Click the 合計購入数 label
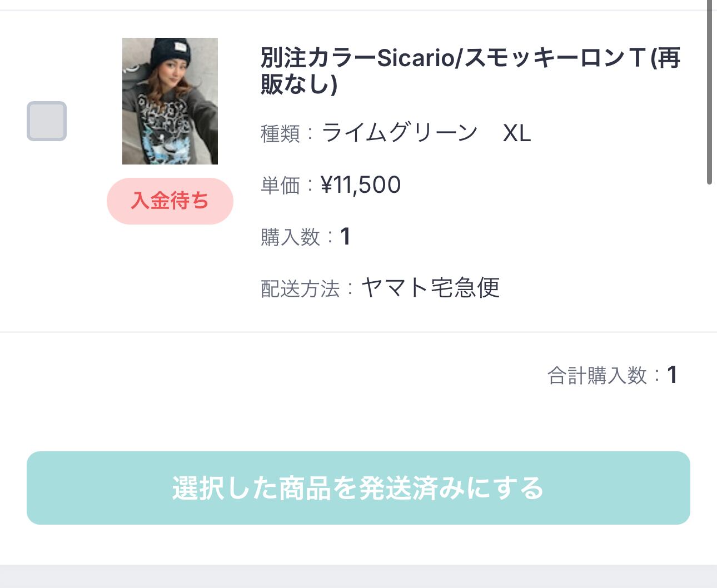Screen dimensions: 717x588 click(597, 376)
